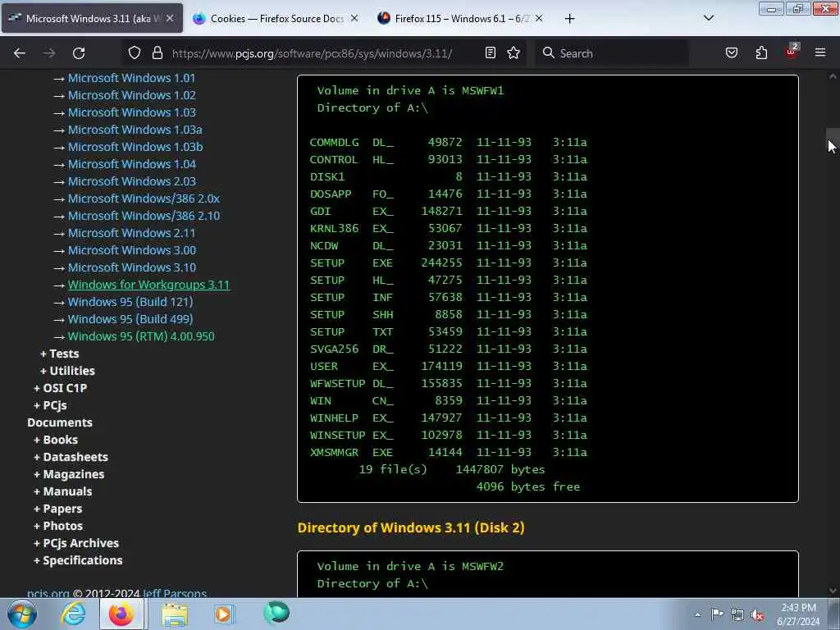
Task: Open the tracking protection shield icon
Action: pyautogui.click(x=135, y=52)
